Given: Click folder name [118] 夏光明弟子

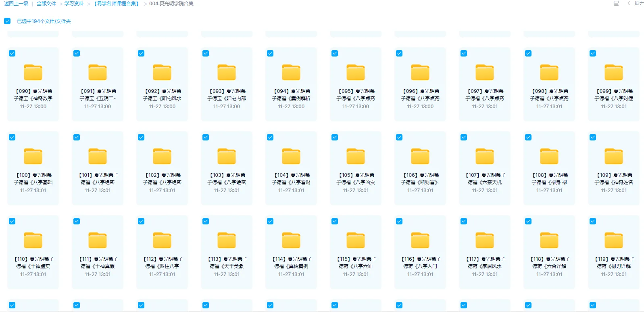Looking at the screenshot, I should pyautogui.click(x=550, y=259).
